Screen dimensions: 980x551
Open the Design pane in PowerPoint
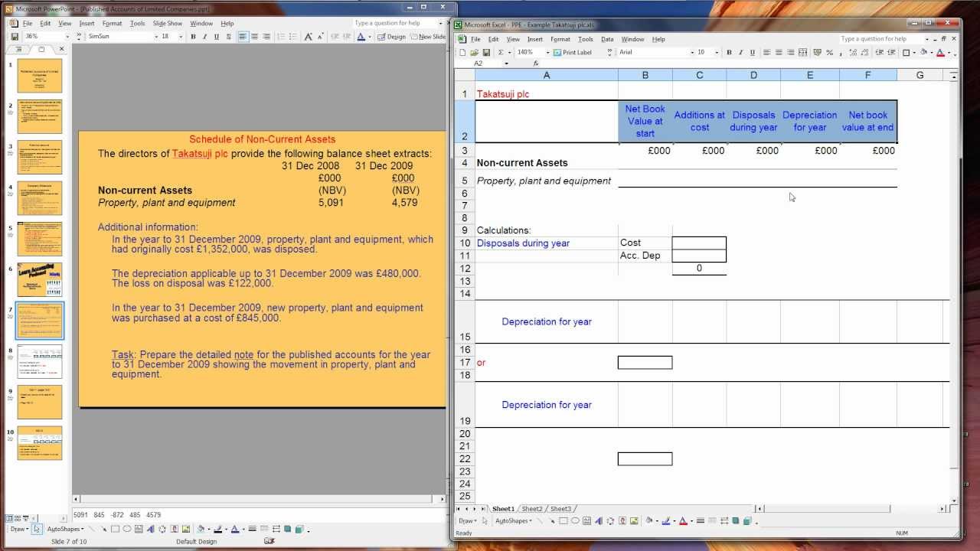click(391, 36)
